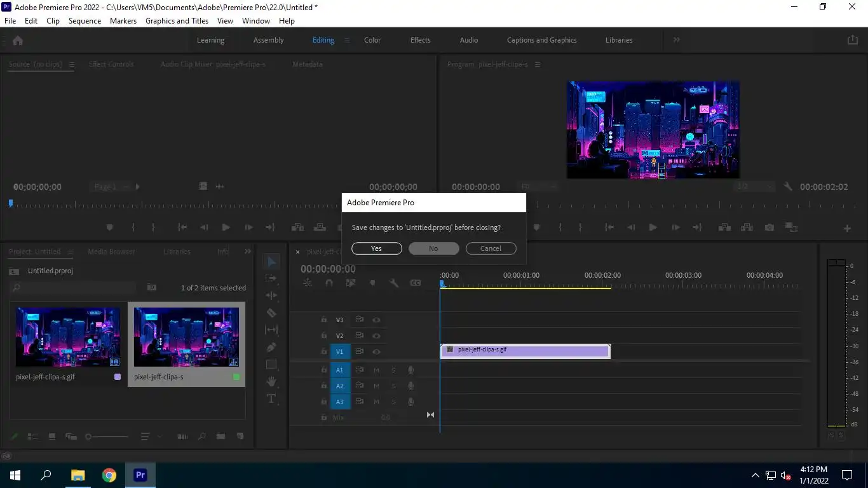
Task: Open Premiere Pro from the taskbar
Action: tap(140, 475)
